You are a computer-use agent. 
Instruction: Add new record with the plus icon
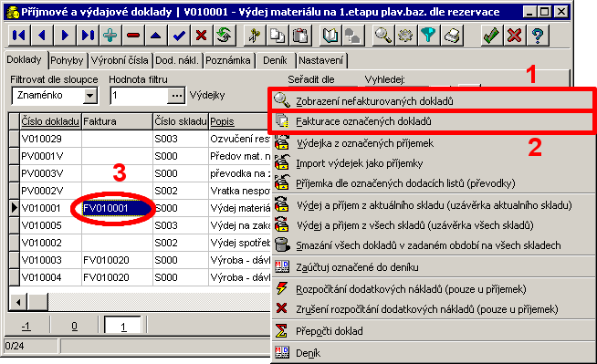click(110, 36)
